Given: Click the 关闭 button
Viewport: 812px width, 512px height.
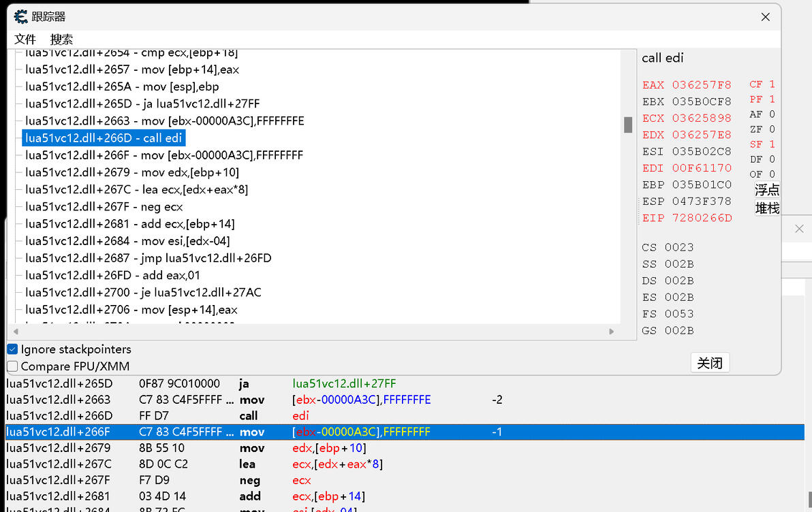Looking at the screenshot, I should pos(710,363).
